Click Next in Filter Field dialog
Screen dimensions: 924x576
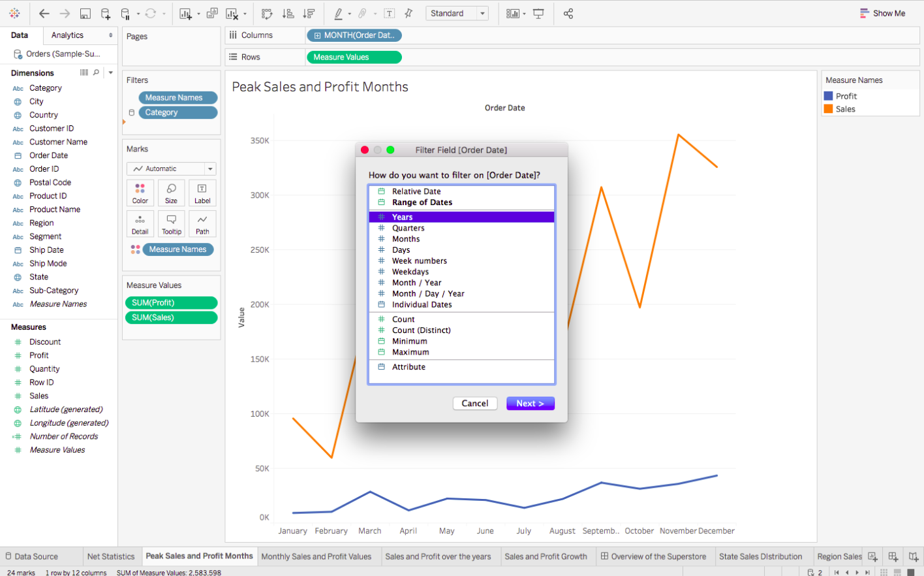[x=531, y=404]
